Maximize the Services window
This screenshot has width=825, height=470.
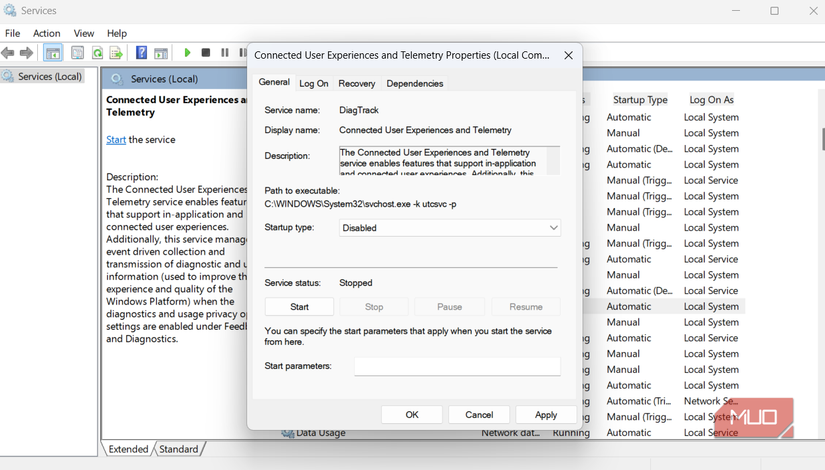pyautogui.click(x=774, y=11)
